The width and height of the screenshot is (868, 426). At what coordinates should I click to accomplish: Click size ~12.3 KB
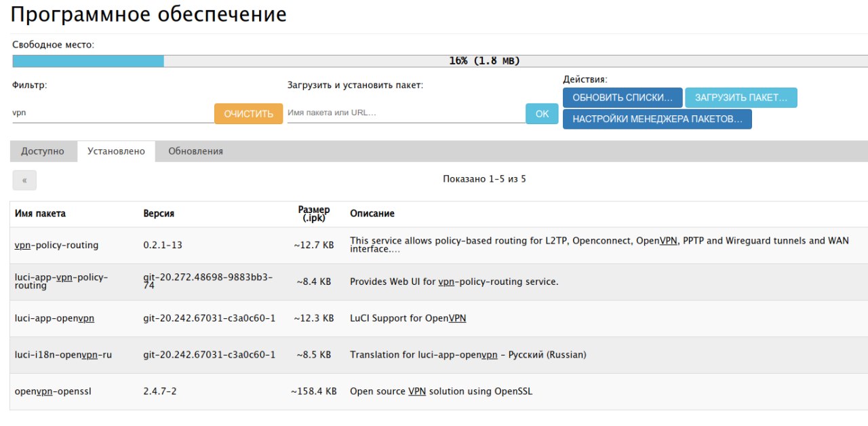(x=313, y=318)
